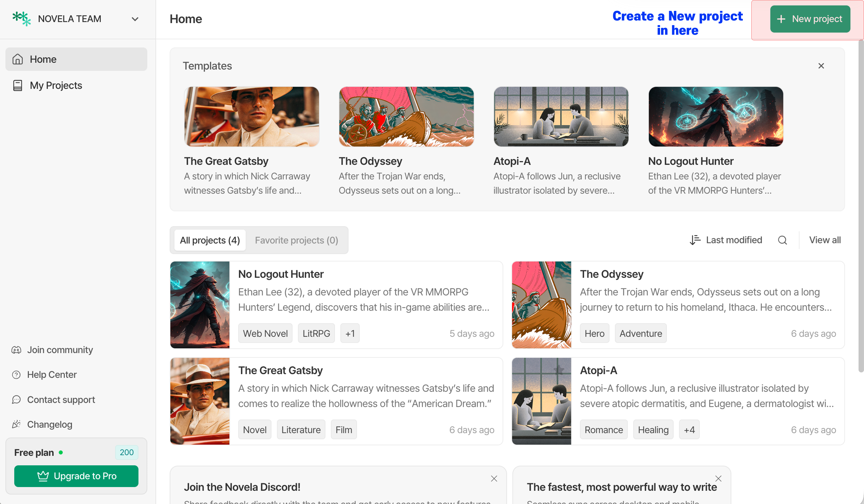The height and width of the screenshot is (504, 864).
Task: Dismiss the Join the Novela Discord card
Action: click(x=494, y=479)
